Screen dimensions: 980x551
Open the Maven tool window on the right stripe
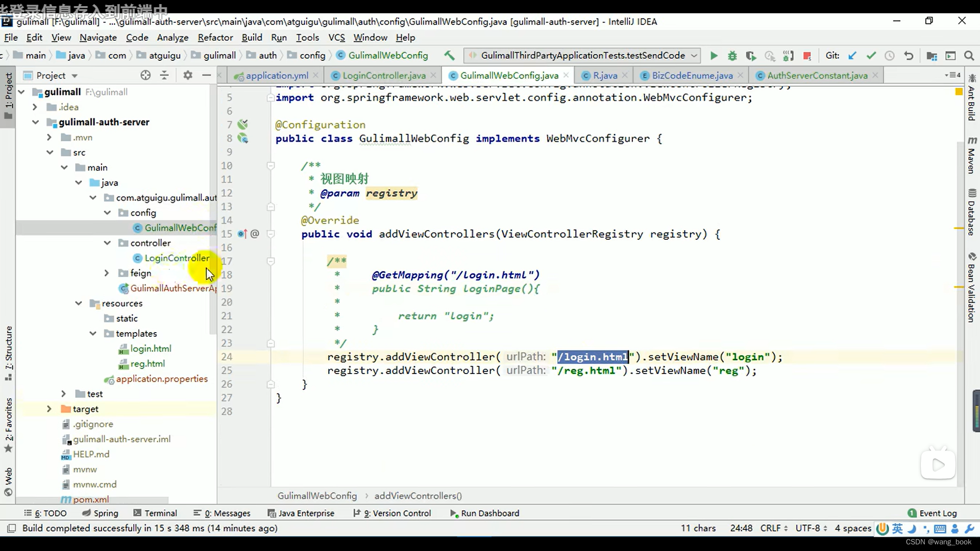point(972,156)
